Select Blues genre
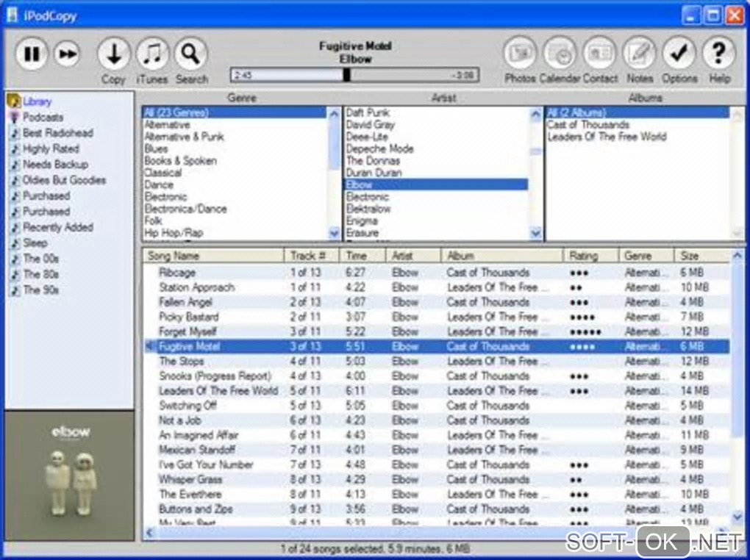750x560 pixels. pyautogui.click(x=156, y=148)
